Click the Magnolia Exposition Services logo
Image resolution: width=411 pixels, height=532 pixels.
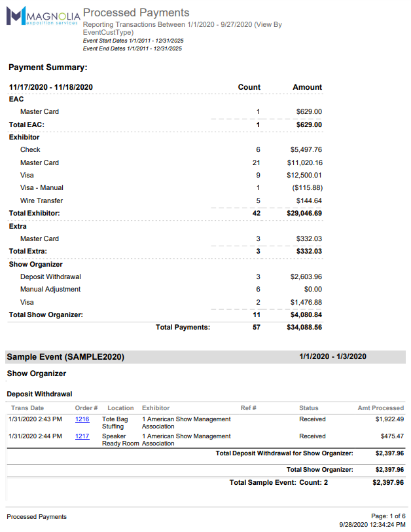43,16
